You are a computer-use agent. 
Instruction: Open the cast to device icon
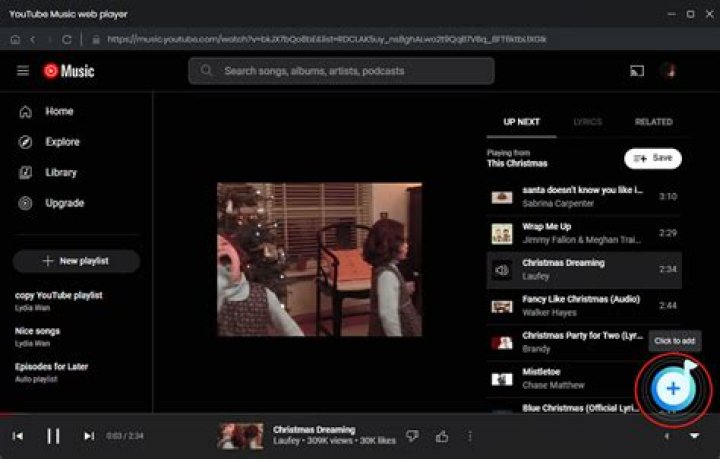(x=637, y=71)
